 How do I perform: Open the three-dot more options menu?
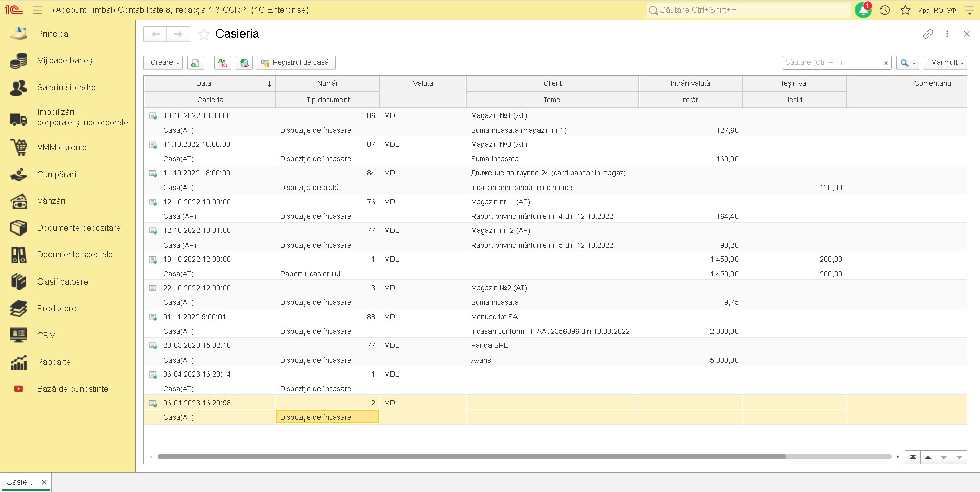coord(947,34)
